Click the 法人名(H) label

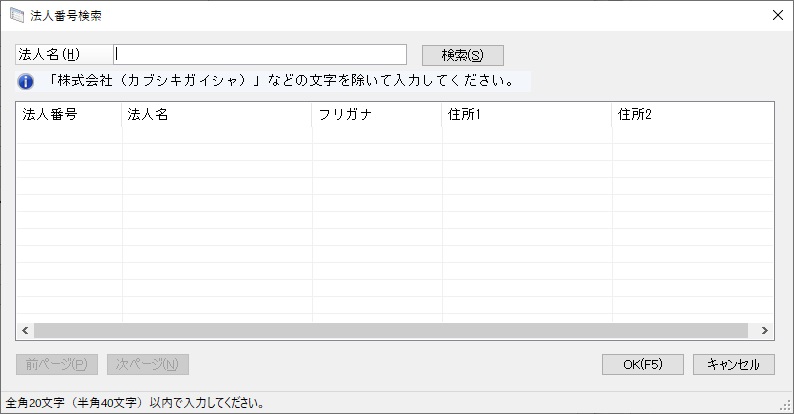(x=49, y=54)
